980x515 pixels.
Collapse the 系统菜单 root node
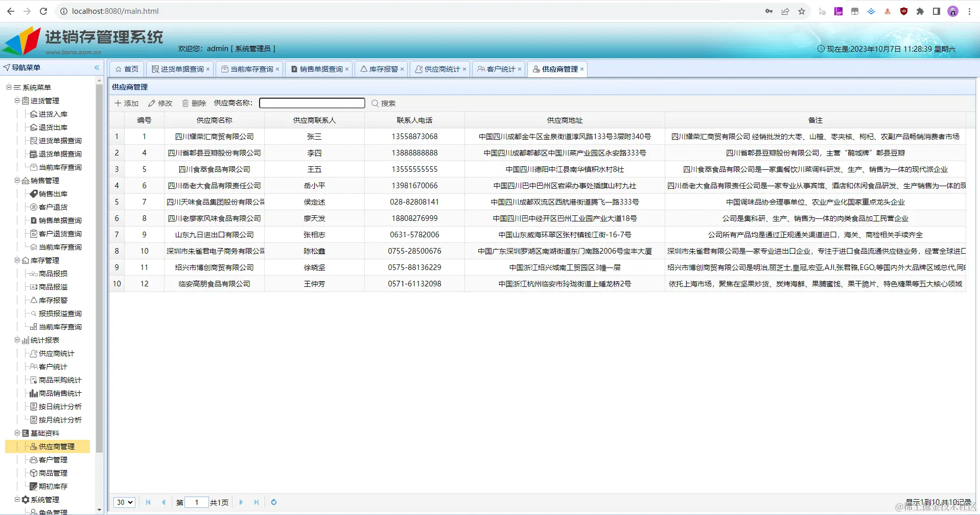[9, 87]
